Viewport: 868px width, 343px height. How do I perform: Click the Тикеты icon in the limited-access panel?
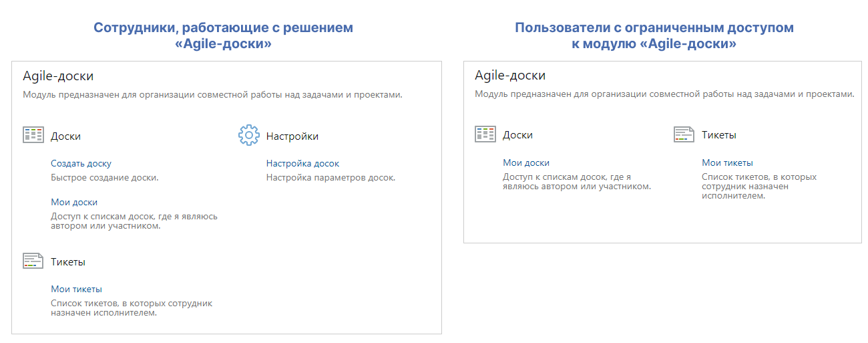pyautogui.click(x=684, y=134)
